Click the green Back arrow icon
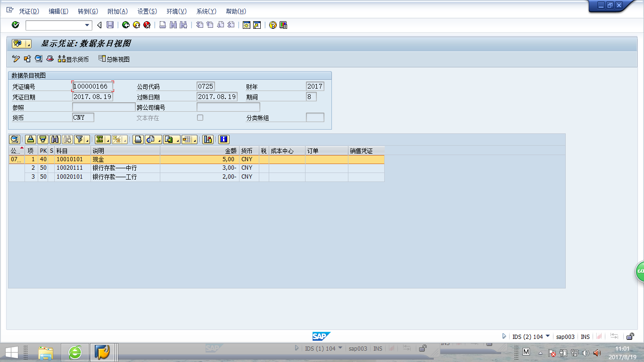The image size is (644, 362). [x=125, y=25]
